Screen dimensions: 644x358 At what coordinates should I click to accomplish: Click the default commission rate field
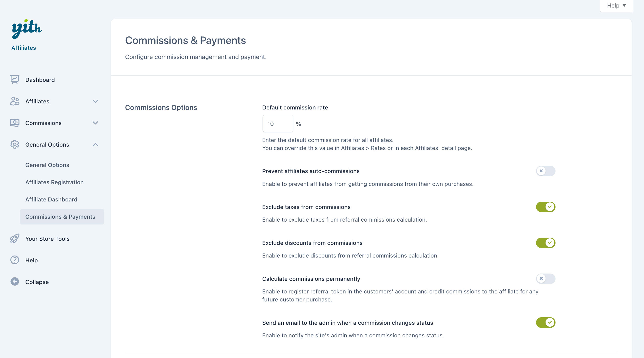point(277,124)
